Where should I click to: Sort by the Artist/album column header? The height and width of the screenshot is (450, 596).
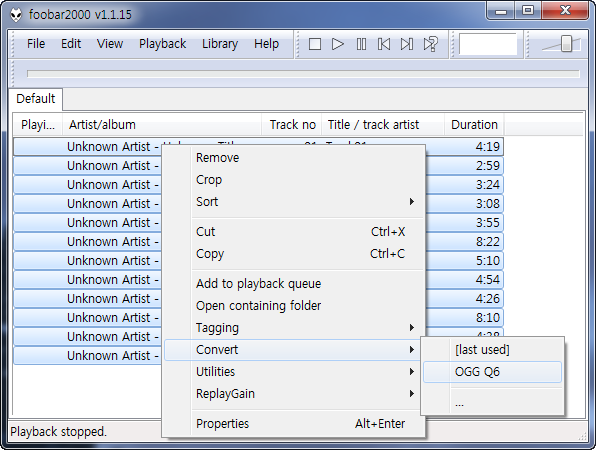pyautogui.click(x=162, y=125)
